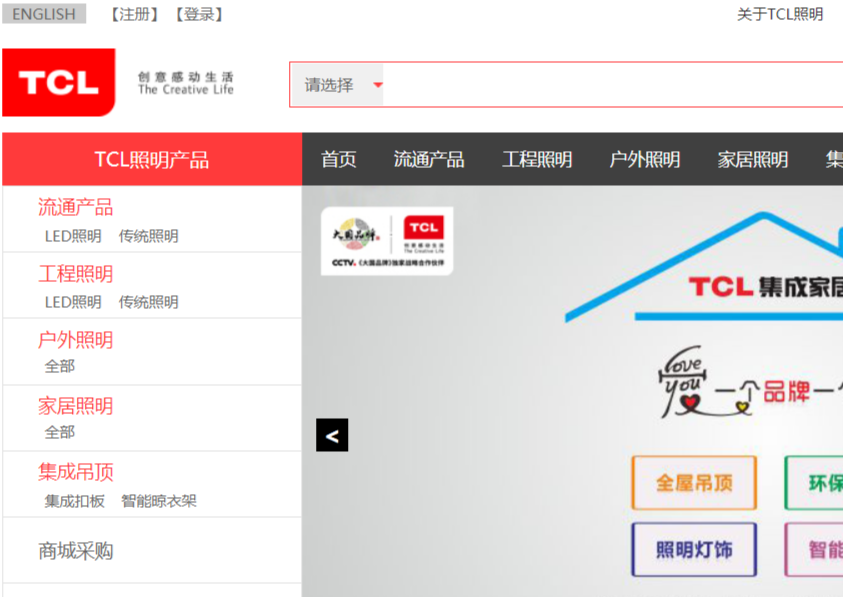Image resolution: width=843 pixels, height=597 pixels.
Task: Select 工程照明 in the top navigation bar
Action: [537, 160]
